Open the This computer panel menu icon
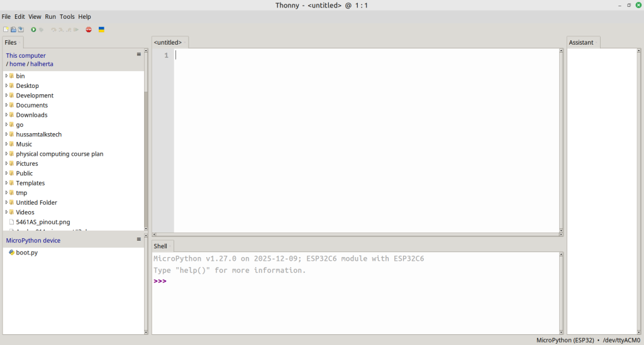Image resolution: width=644 pixels, height=345 pixels. coord(139,55)
